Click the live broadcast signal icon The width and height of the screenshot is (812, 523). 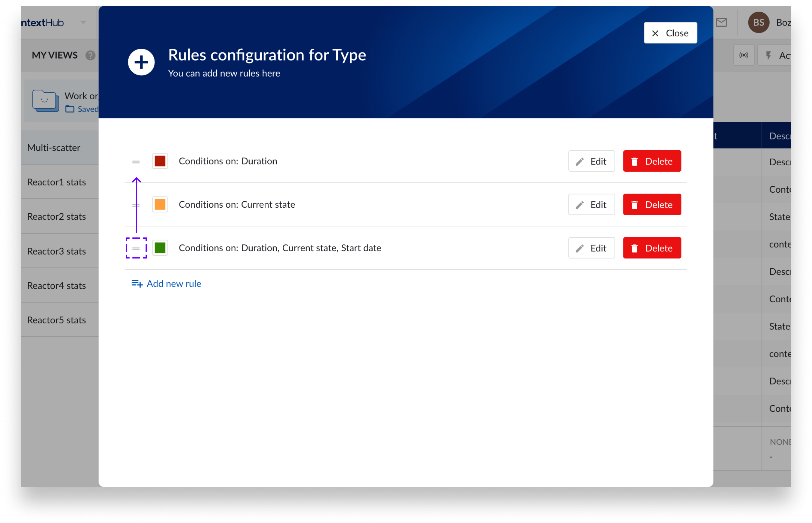(x=743, y=55)
